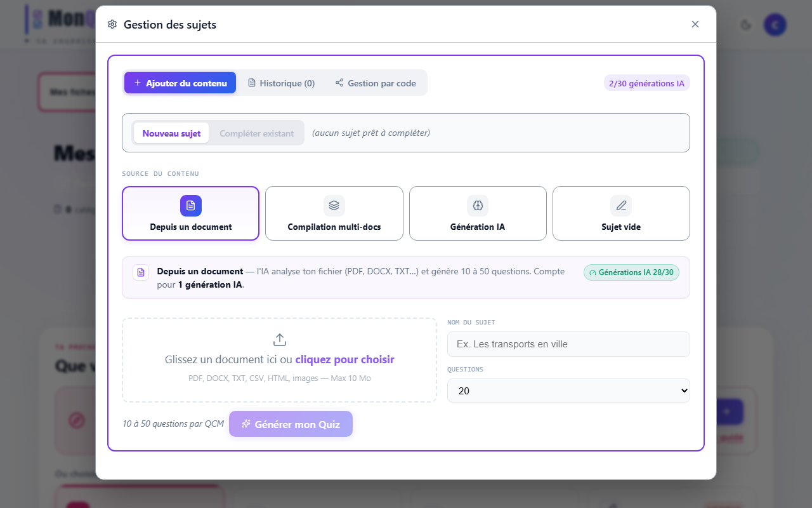This screenshot has height=508, width=812.
Task: Click the "Générations IA 28/30" badge
Action: (631, 272)
